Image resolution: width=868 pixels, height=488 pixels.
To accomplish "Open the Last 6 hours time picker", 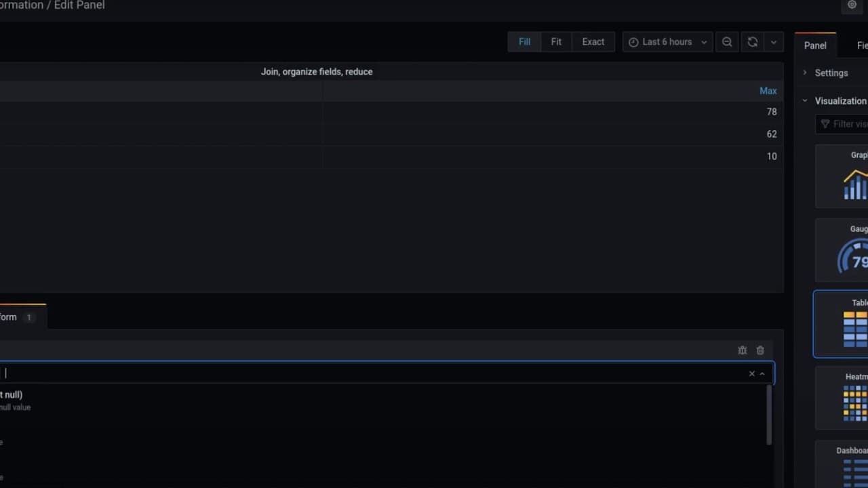I will pyautogui.click(x=668, y=42).
